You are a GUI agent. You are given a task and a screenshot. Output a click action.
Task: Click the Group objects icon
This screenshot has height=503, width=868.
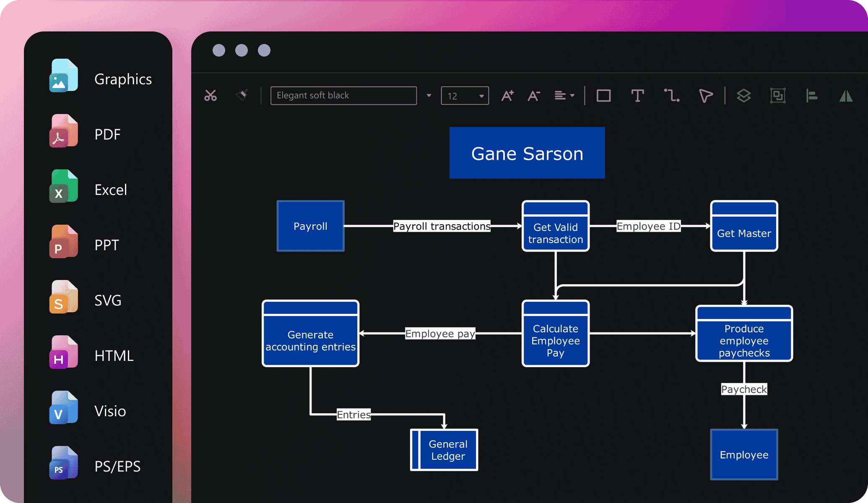tap(778, 96)
